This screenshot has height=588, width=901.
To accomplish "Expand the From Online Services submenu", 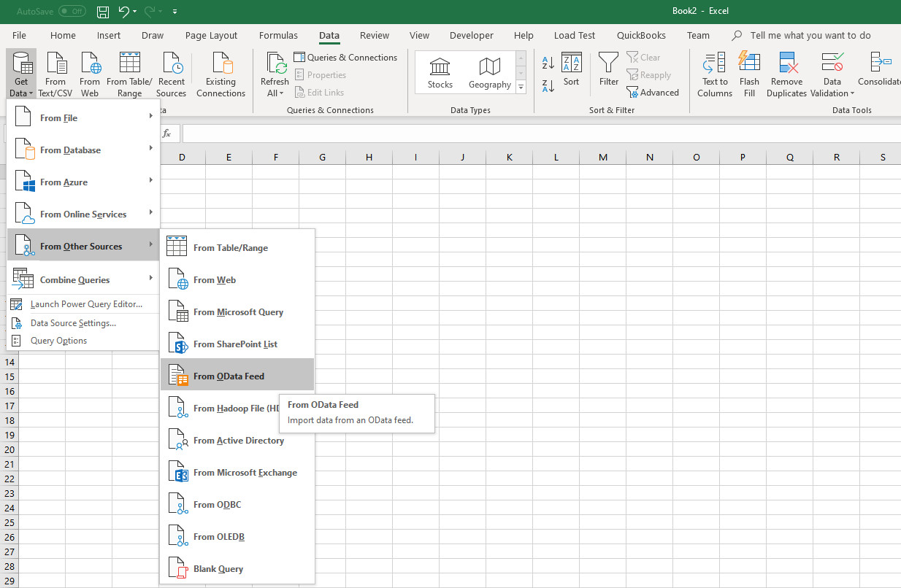I will 83,214.
